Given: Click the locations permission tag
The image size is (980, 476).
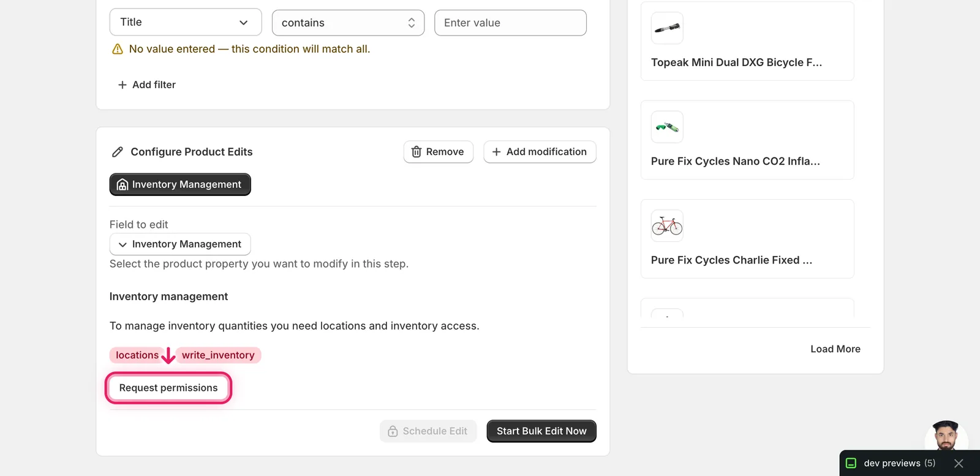Looking at the screenshot, I should point(137,355).
